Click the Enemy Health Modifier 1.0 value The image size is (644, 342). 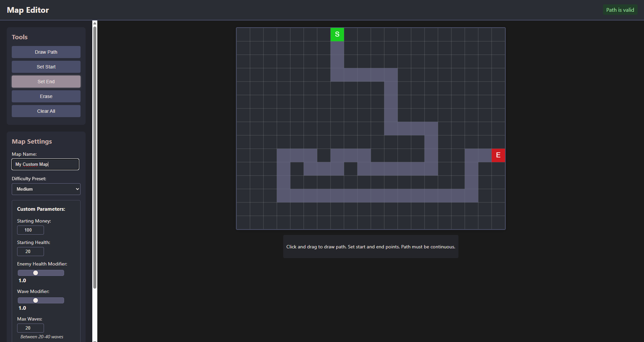pyautogui.click(x=22, y=281)
